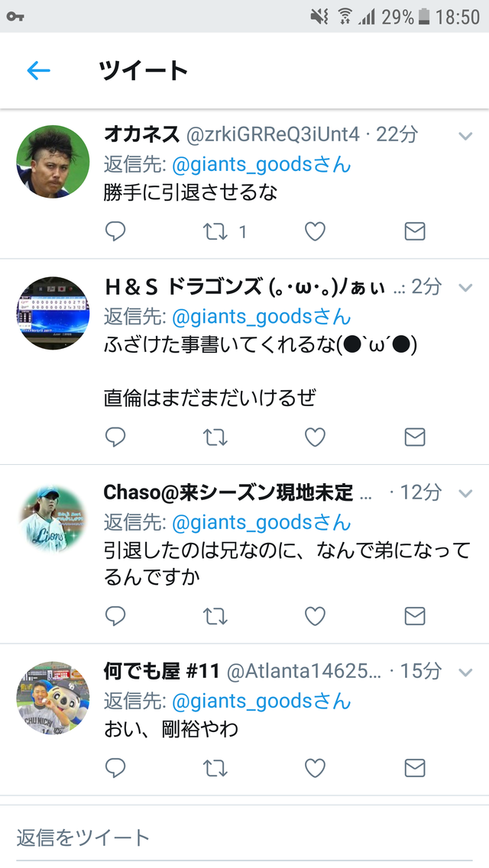Viewport: 489px width, 868px height.
Task: Reply to オカネス's tweet
Action: (115, 231)
